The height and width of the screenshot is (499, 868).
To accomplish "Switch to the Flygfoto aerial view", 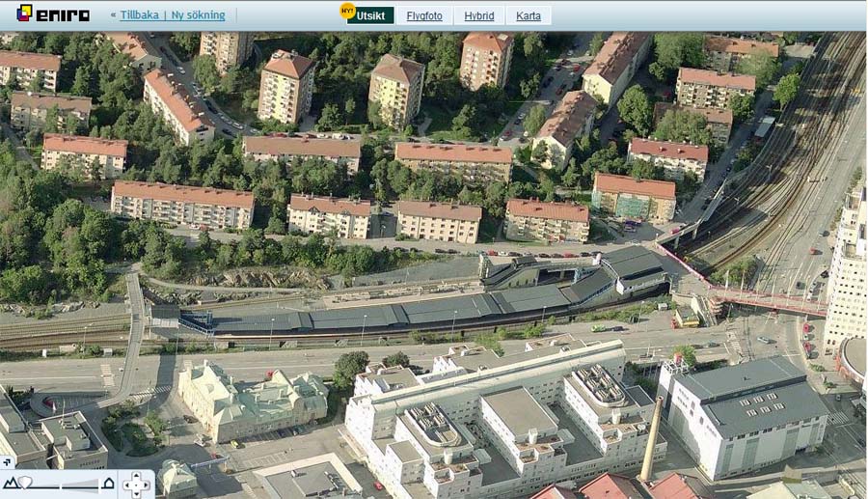I will pyautogui.click(x=424, y=16).
